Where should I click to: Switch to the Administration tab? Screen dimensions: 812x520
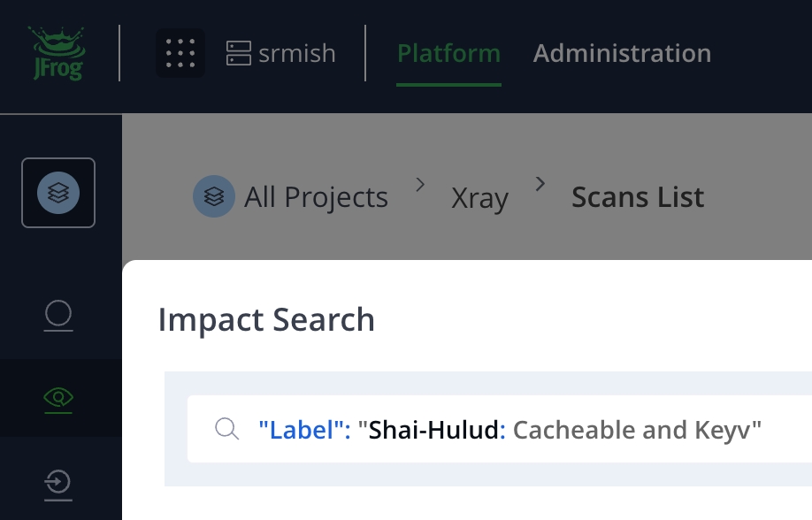622,53
